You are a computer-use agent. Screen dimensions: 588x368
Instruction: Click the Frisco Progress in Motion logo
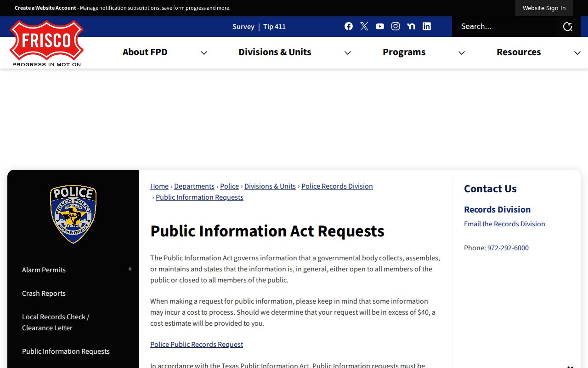pyautogui.click(x=46, y=43)
